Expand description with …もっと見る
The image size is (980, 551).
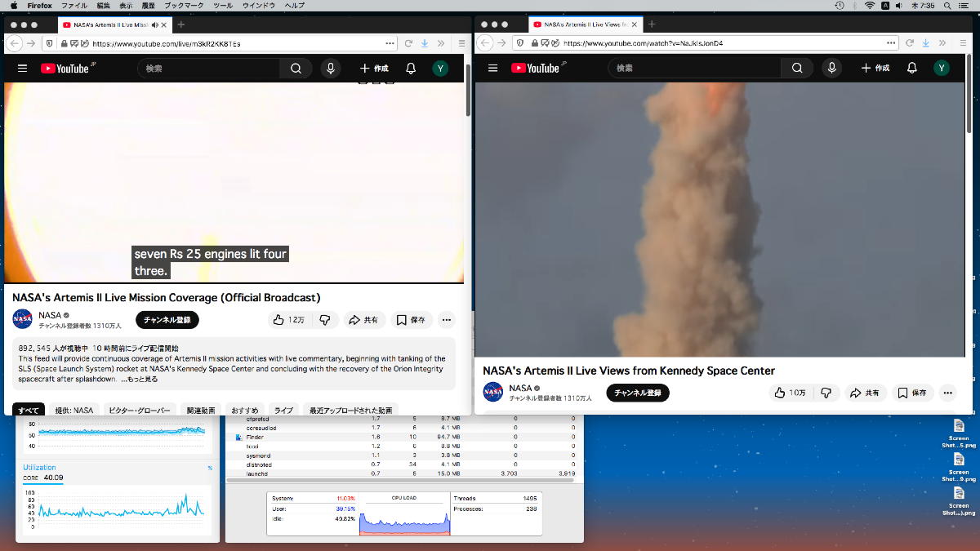point(140,380)
